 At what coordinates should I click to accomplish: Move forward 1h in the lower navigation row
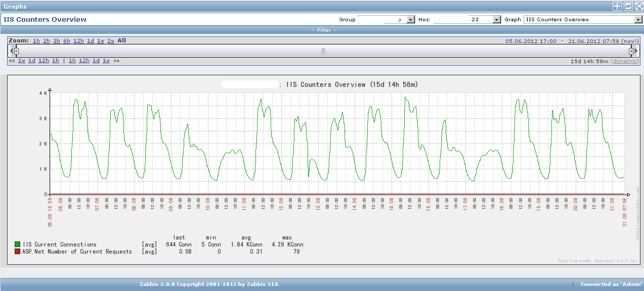click(72, 61)
